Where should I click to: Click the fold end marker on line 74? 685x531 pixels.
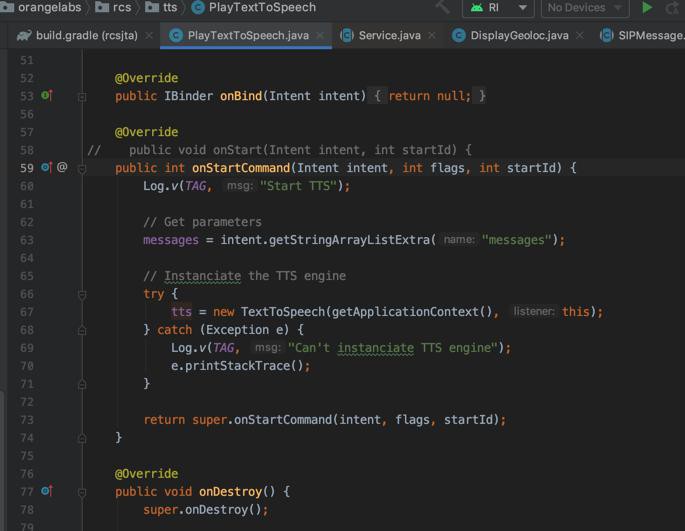(x=82, y=438)
